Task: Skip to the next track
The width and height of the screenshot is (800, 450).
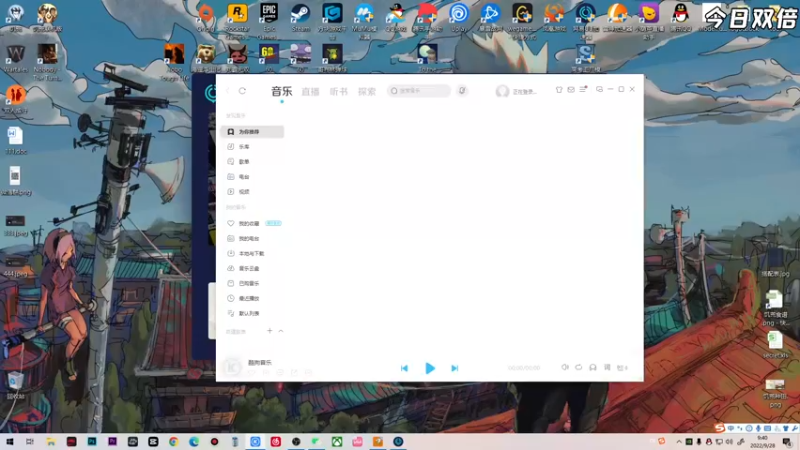Action: [x=455, y=368]
